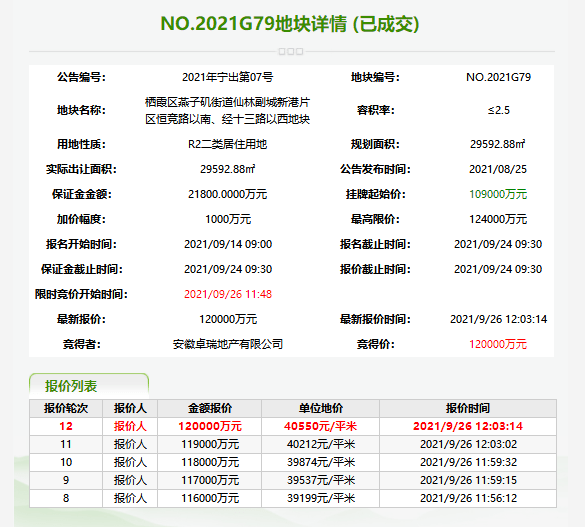This screenshot has width=585, height=527.
Task: Click unit price 40212元/平米
Action: pyautogui.click(x=320, y=444)
